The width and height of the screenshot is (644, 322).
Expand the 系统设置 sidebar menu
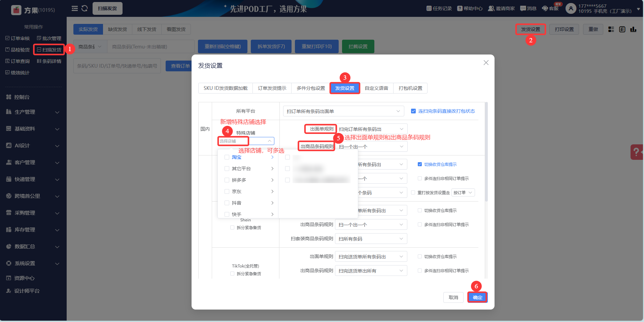(33, 263)
